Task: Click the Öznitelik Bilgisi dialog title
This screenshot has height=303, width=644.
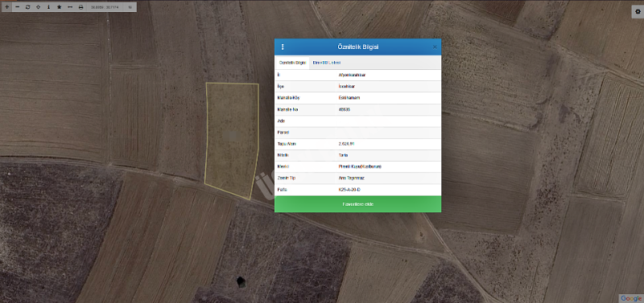Action: (x=357, y=47)
